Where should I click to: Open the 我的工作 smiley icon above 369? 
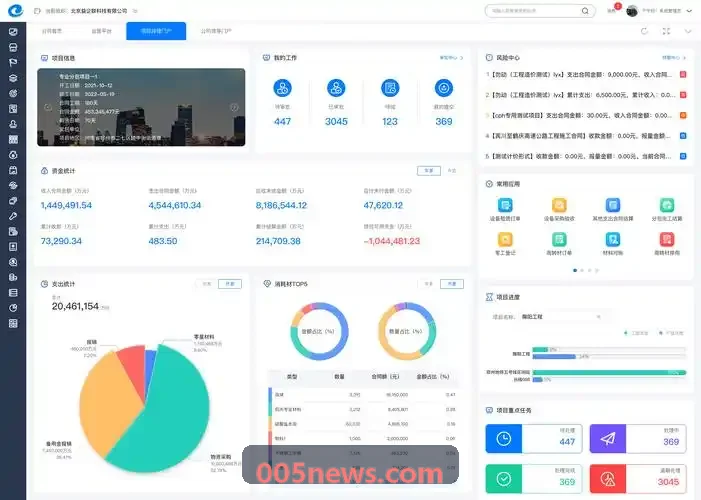pos(444,88)
